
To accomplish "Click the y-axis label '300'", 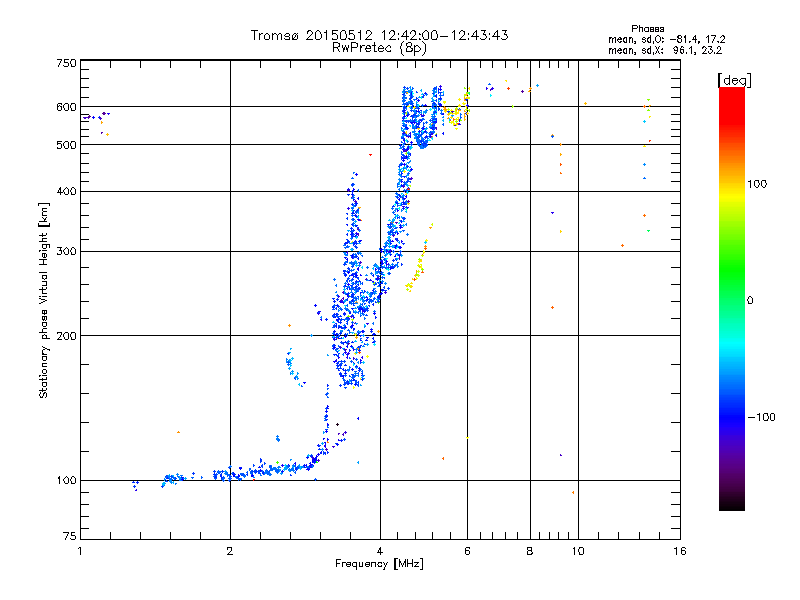I will click(66, 252).
